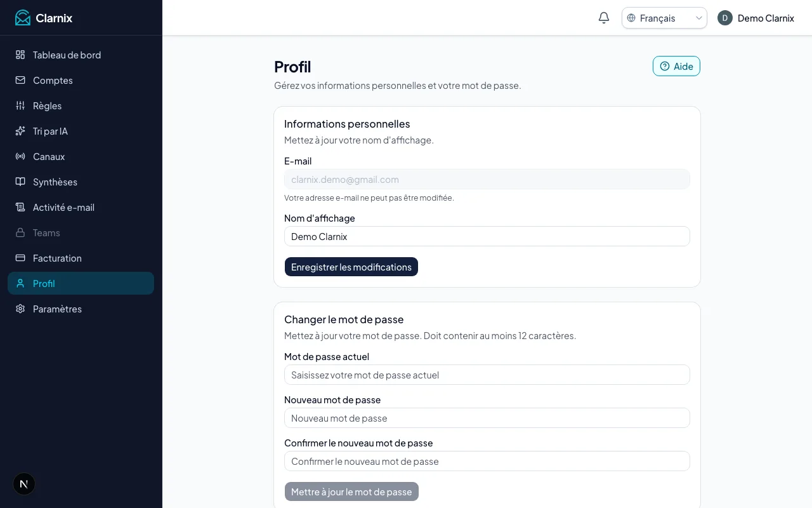Click the Clarnix envelope logo icon

tap(23, 18)
